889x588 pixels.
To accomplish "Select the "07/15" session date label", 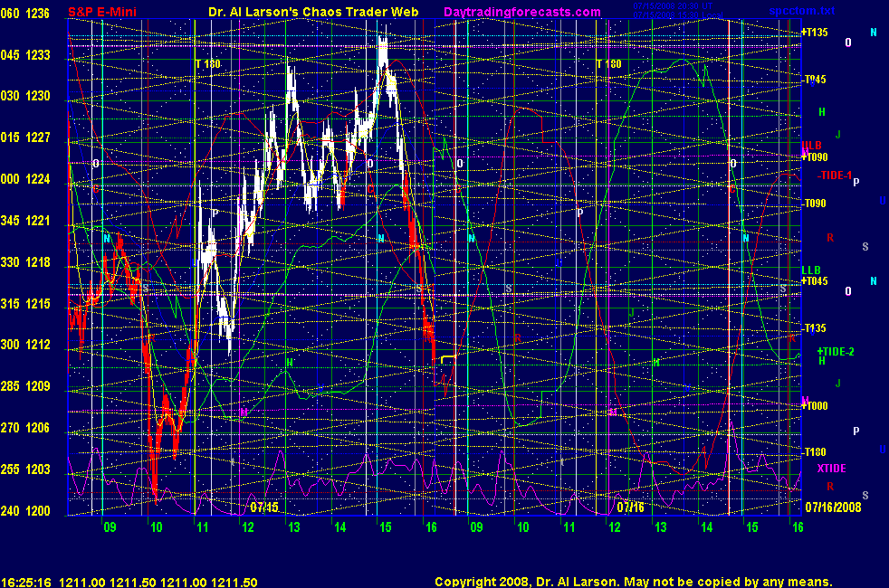I will click(x=264, y=507).
